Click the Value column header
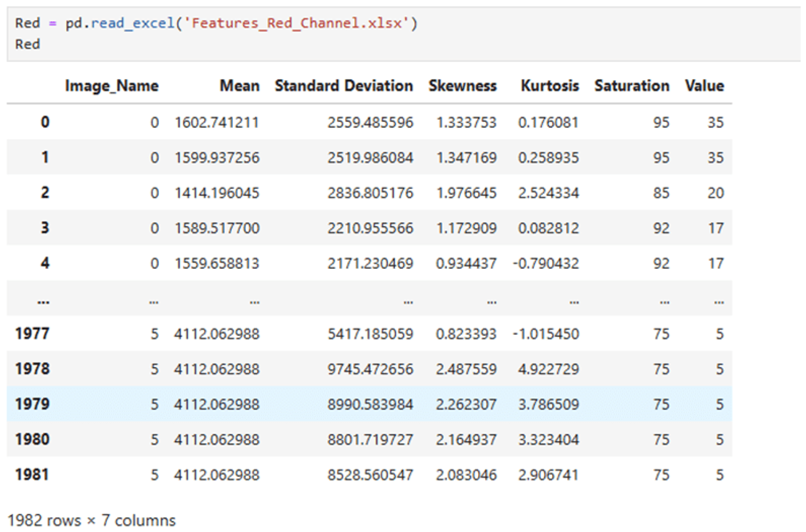 click(705, 86)
